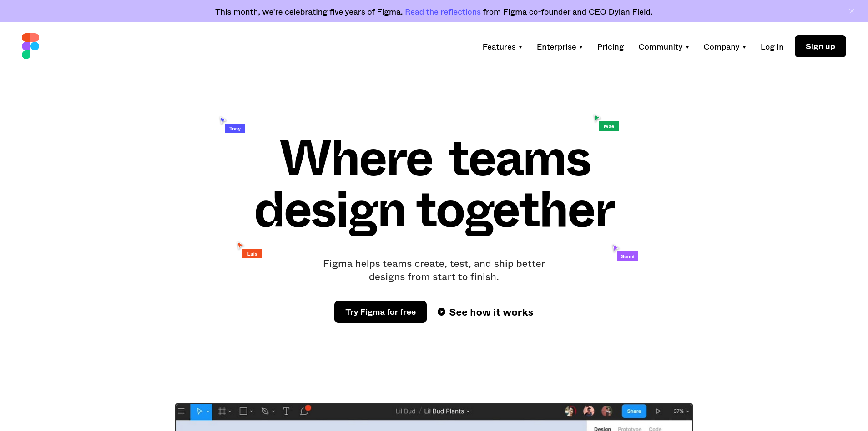The image size is (868, 431).
Task: Click the Tony cursor label
Action: 235,129
